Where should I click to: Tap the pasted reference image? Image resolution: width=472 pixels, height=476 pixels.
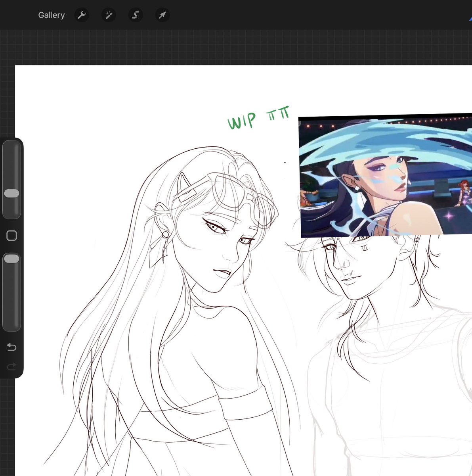[385, 175]
